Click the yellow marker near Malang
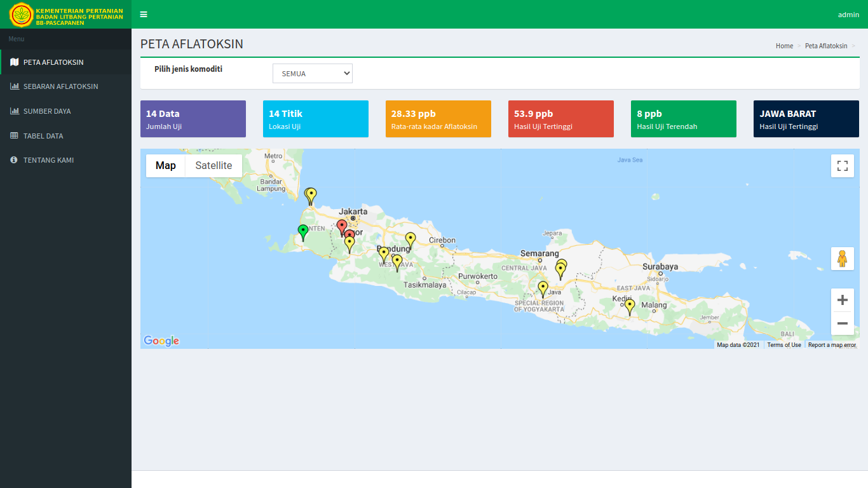868x488 pixels. [630, 307]
